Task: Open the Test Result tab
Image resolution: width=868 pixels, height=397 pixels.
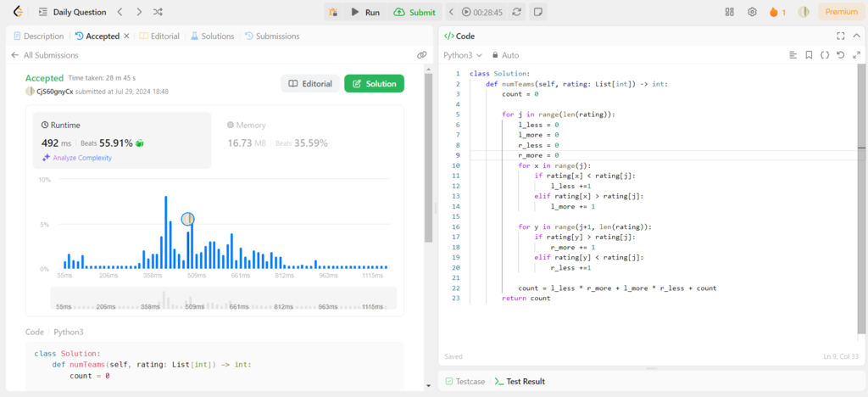Action: [520, 382]
